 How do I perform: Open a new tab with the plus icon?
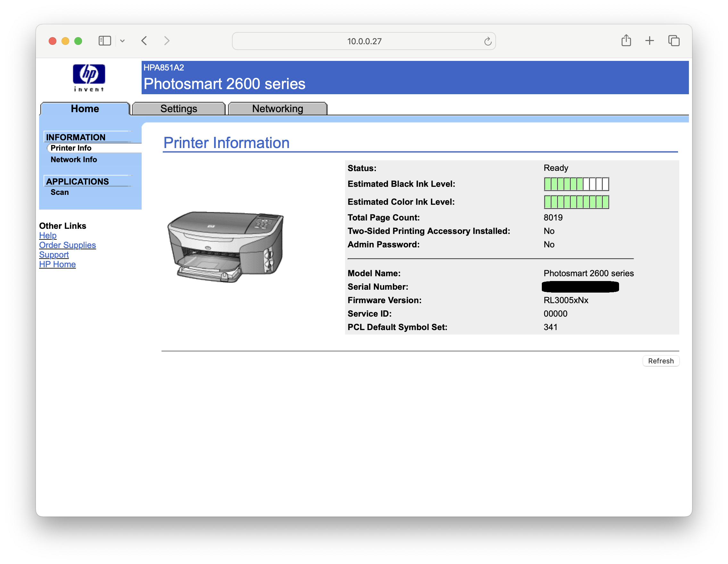(x=649, y=41)
